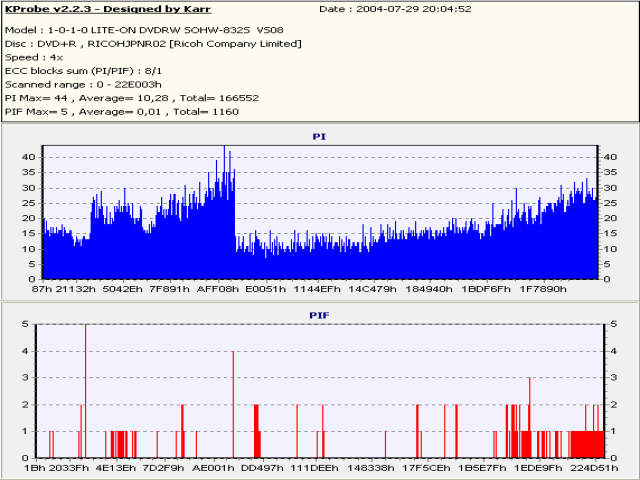Click PI axis label "14C479h"
The image size is (640, 480).
pos(372,289)
